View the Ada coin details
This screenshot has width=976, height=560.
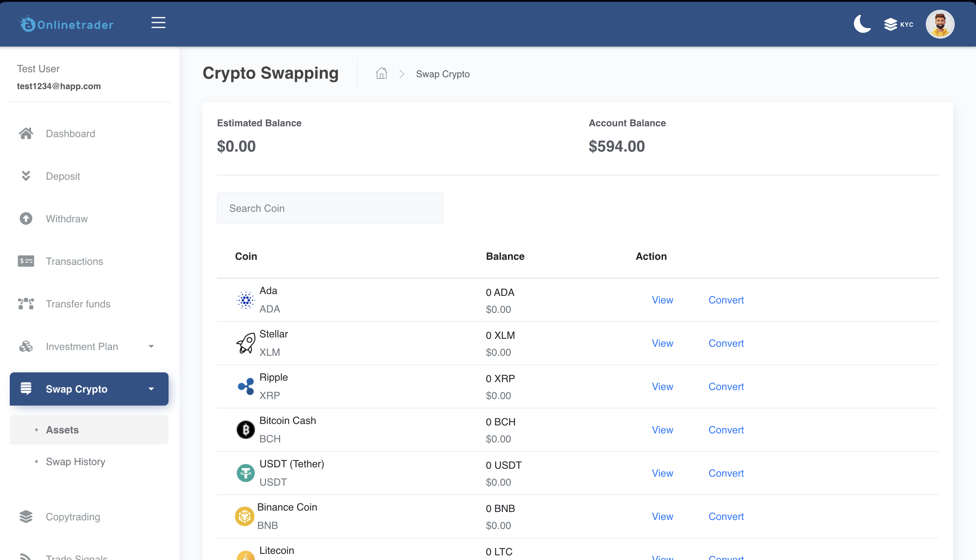(x=662, y=300)
